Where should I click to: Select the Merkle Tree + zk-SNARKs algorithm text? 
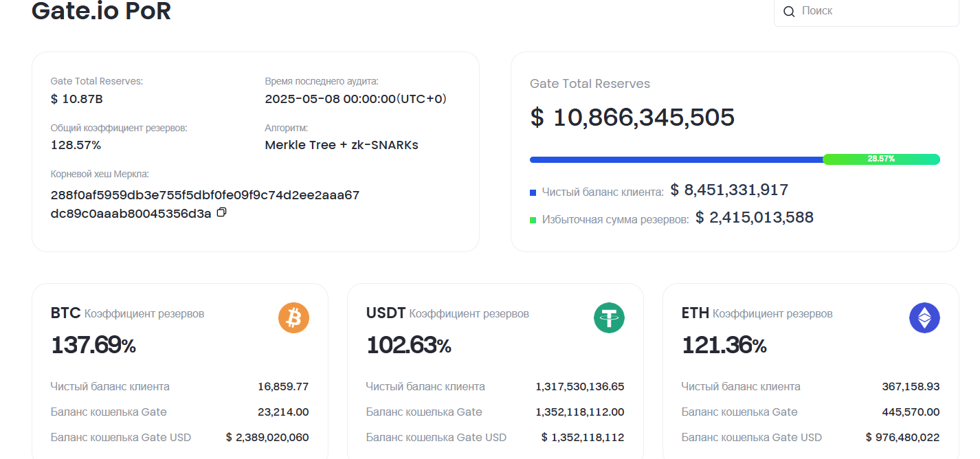[342, 145]
